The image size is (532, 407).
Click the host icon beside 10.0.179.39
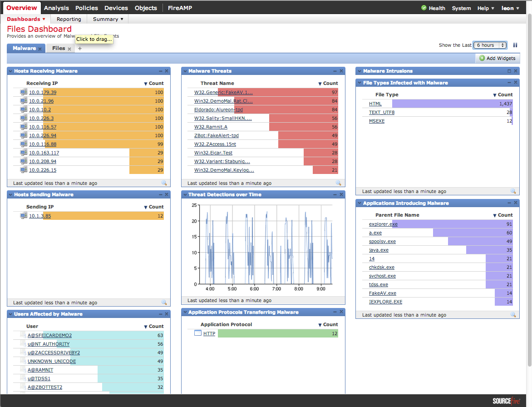tap(23, 92)
